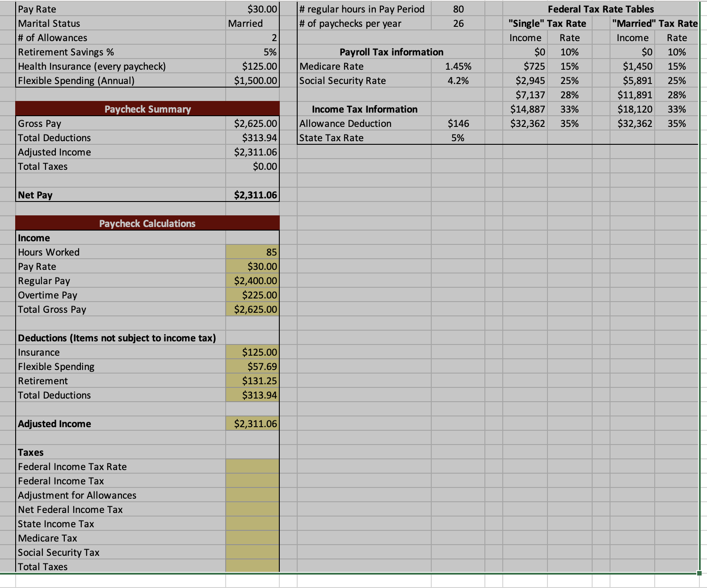Select Married income threshold $1,450

[x=632, y=66]
